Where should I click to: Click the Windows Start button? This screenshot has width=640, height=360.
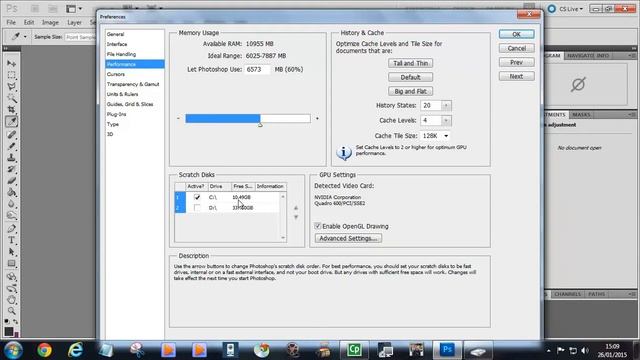pos(13,350)
